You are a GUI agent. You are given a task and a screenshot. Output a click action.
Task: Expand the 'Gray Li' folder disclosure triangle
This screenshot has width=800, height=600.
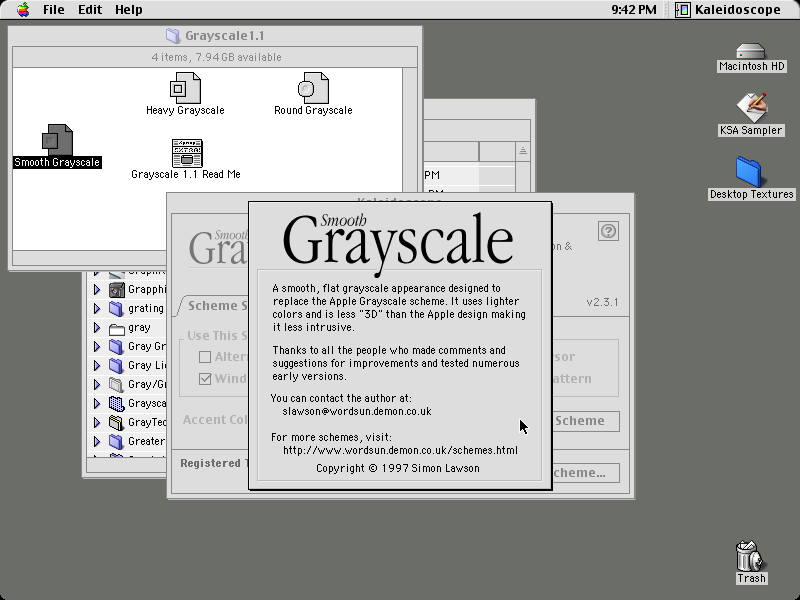coord(97,366)
